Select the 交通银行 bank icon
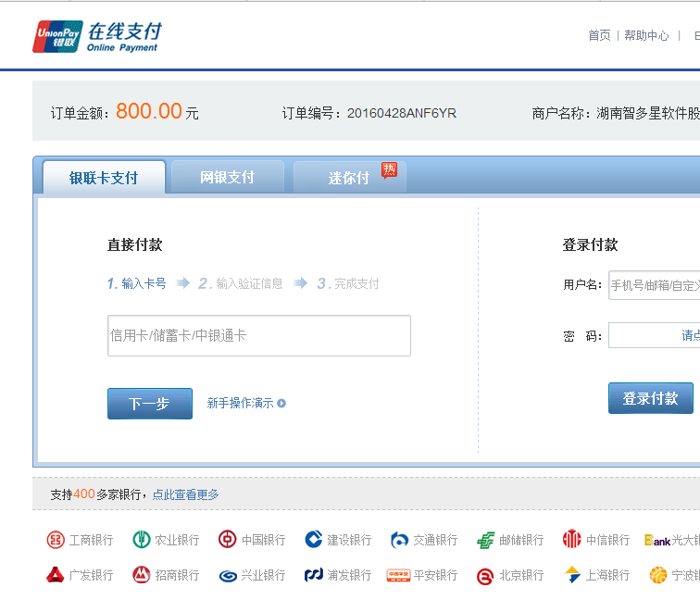Image resolution: width=700 pixels, height=600 pixels. point(400,540)
